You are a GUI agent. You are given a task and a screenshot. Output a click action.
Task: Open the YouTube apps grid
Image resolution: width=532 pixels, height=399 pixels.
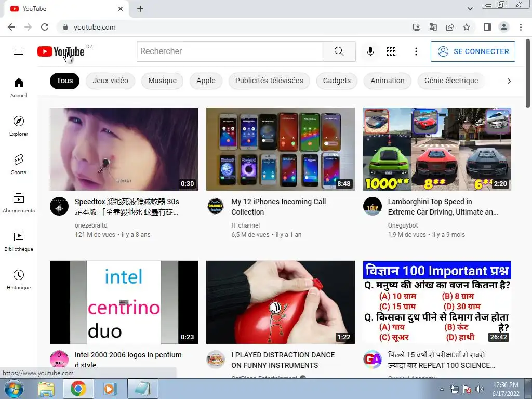[391, 51]
